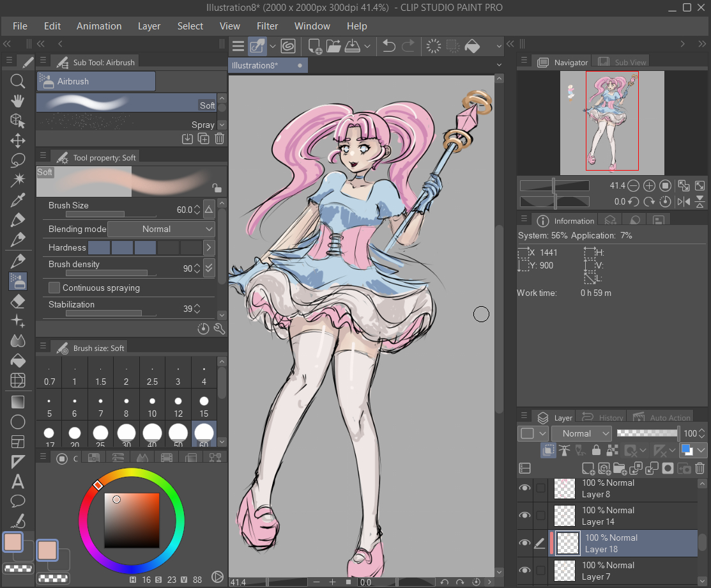
Task: Hide Layer 14 using its eye icon
Action: 524,515
